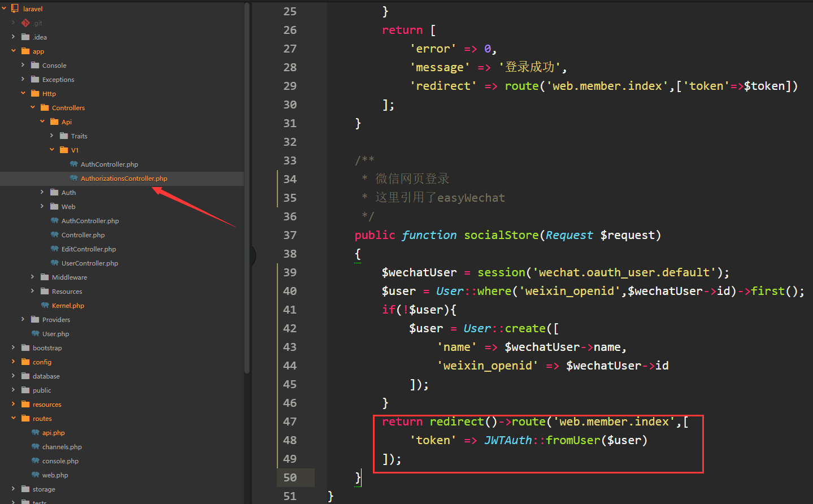This screenshot has width=813, height=504.
Task: Click PHP icon beside Controller.php
Action: coord(54,234)
